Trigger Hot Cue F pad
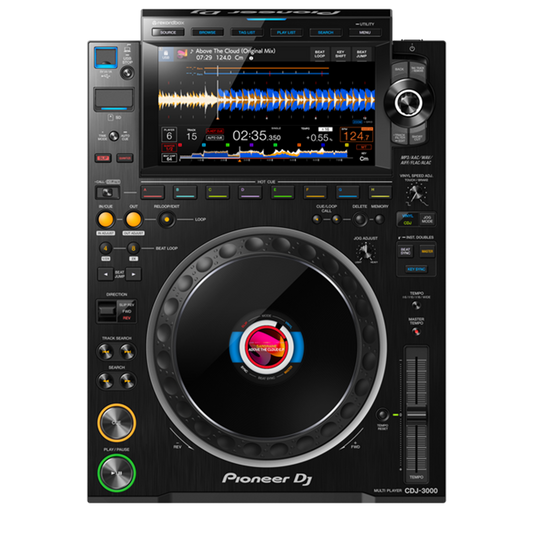The height and width of the screenshot is (533, 533). pos(315,192)
